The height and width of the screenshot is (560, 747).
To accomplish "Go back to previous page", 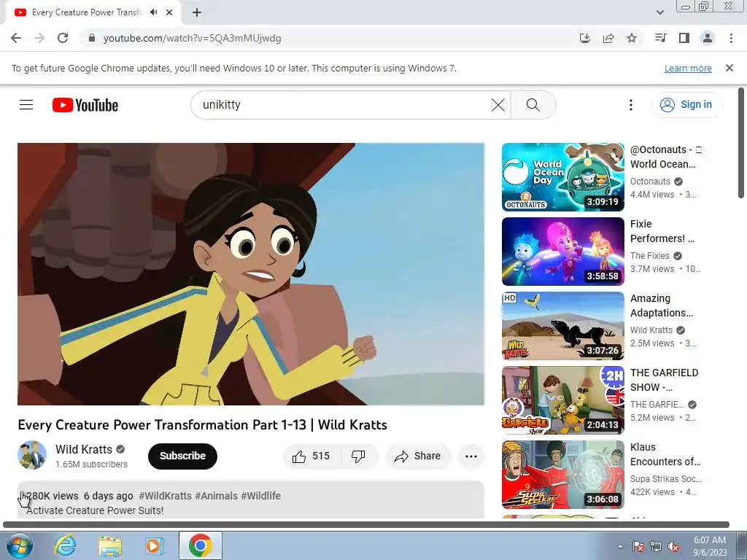I will click(x=16, y=38).
